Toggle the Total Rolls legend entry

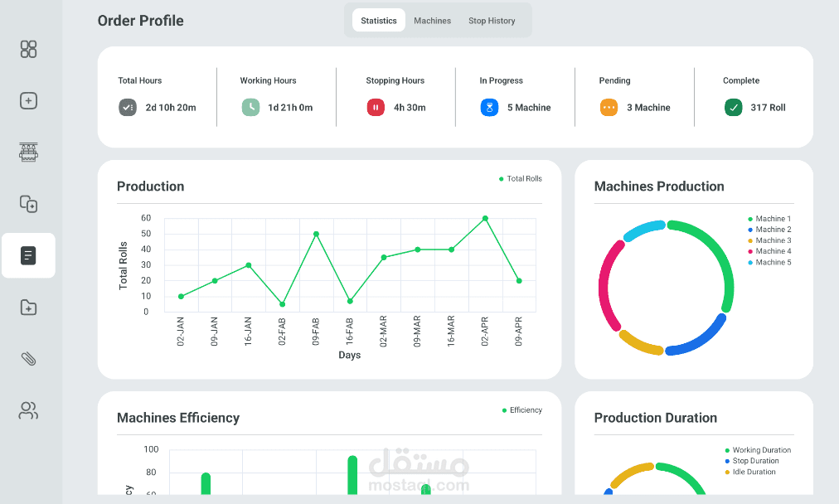[x=520, y=179]
